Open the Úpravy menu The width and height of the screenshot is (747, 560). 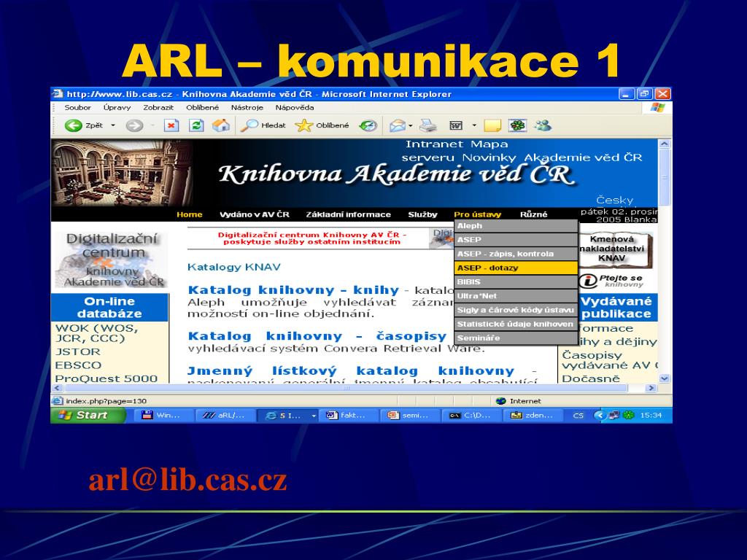117,108
